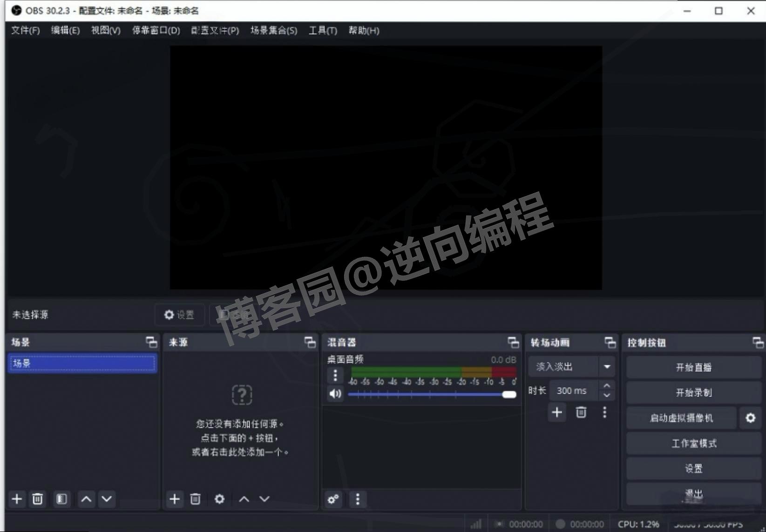Open virtual camera settings gear
This screenshot has width=766, height=532.
click(x=750, y=418)
